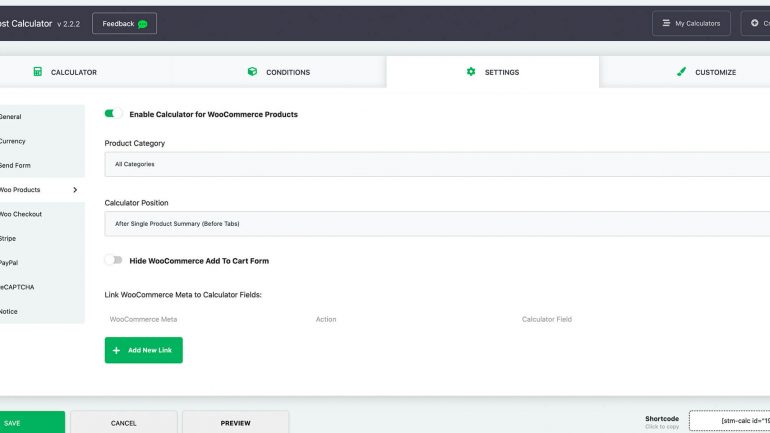Screen dimensions: 770x433
Task: Open General settings section
Action: (42, 117)
